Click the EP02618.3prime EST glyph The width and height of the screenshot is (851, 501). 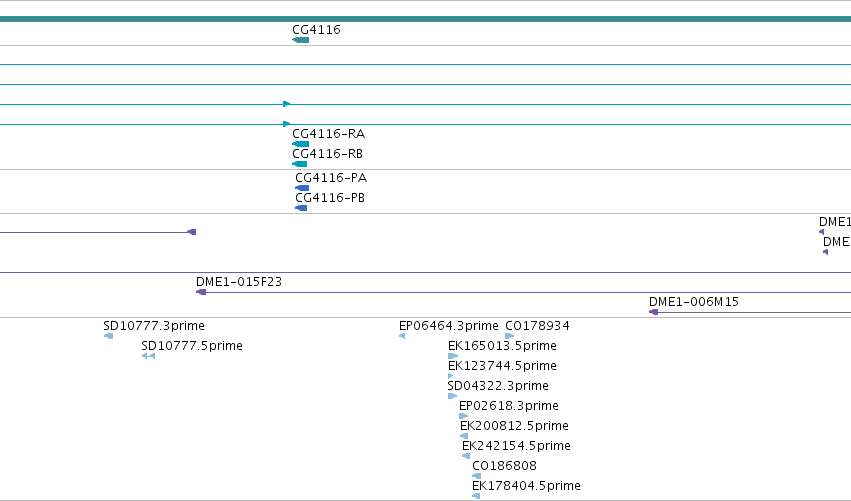[x=463, y=416]
